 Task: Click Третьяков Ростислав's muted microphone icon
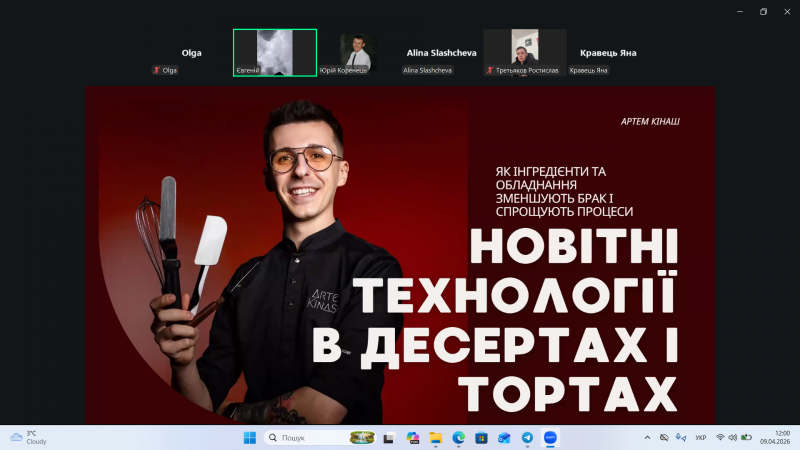coord(490,70)
